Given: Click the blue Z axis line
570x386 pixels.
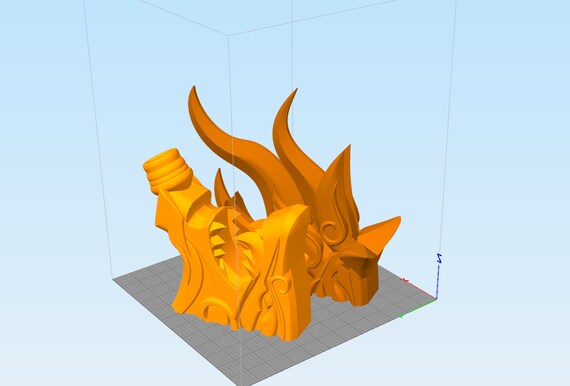Looking at the screenshot, I should [437, 282].
